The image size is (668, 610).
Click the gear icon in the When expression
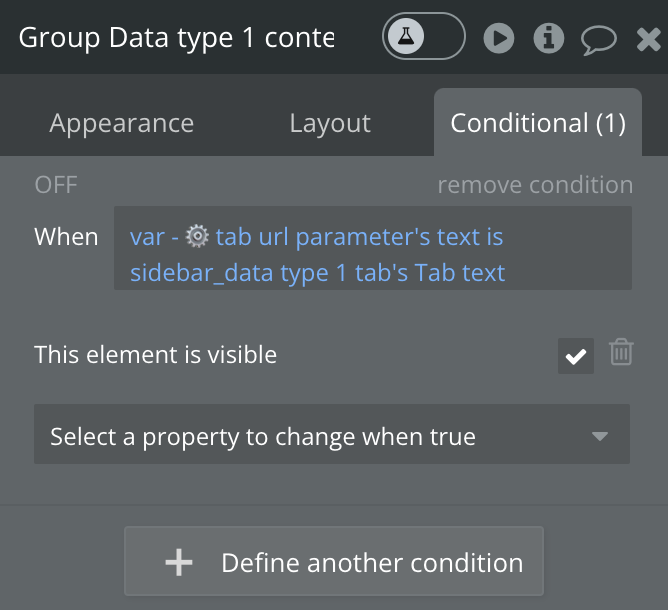[x=198, y=237]
